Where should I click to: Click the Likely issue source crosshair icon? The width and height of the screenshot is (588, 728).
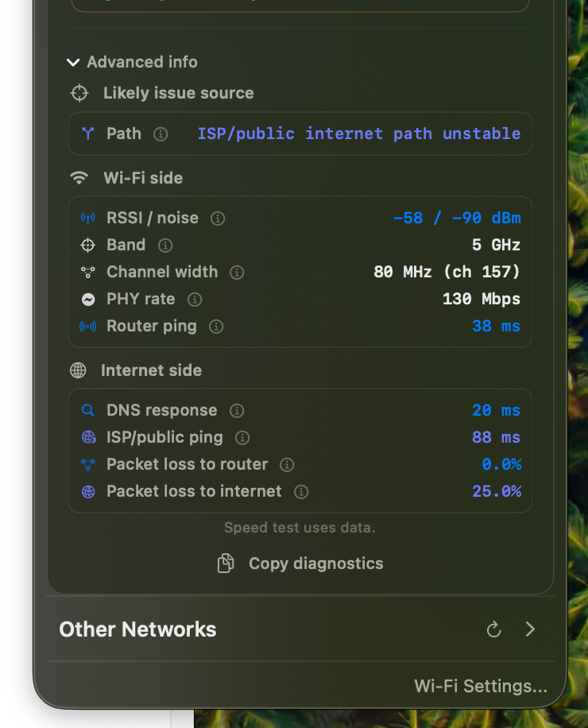click(79, 93)
